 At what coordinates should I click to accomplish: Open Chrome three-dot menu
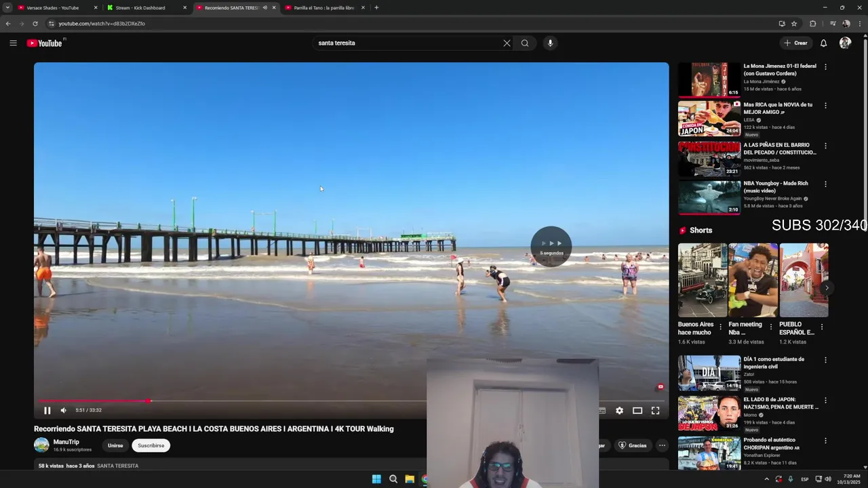point(860,24)
